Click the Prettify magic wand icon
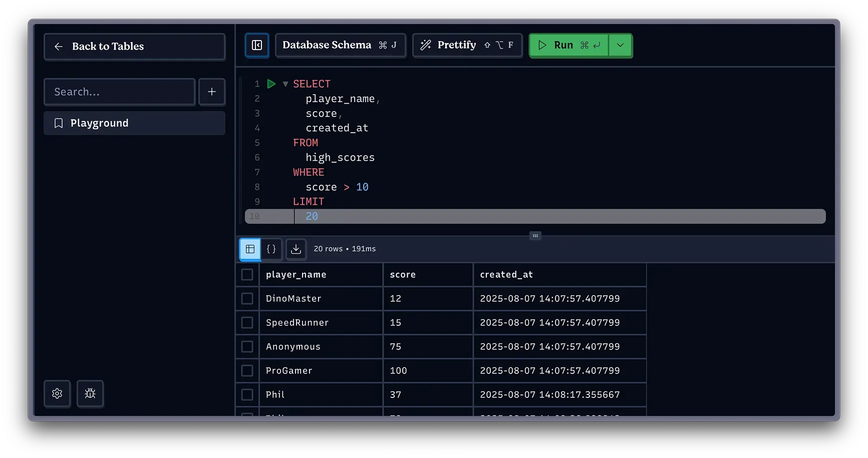The height and width of the screenshot is (458, 868). [x=425, y=45]
